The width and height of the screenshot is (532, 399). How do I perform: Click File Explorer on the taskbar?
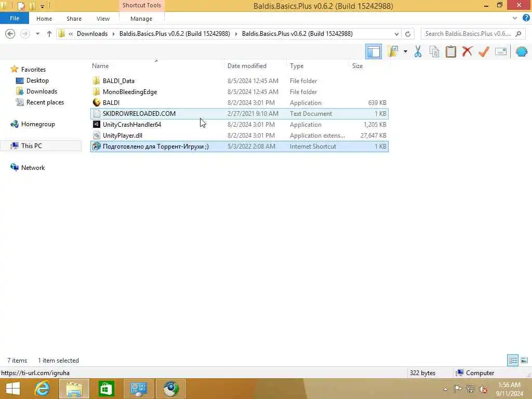[x=74, y=389]
